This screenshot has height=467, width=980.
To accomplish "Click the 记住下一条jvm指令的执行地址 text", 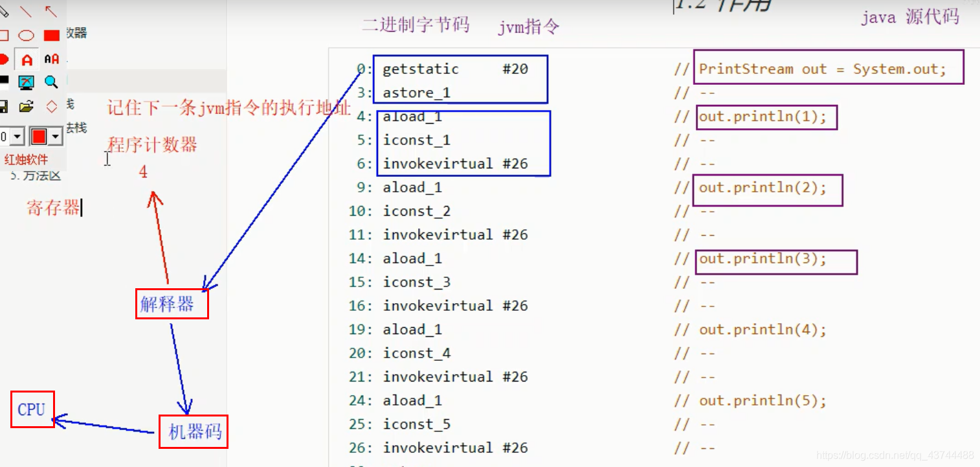I will coord(229,108).
